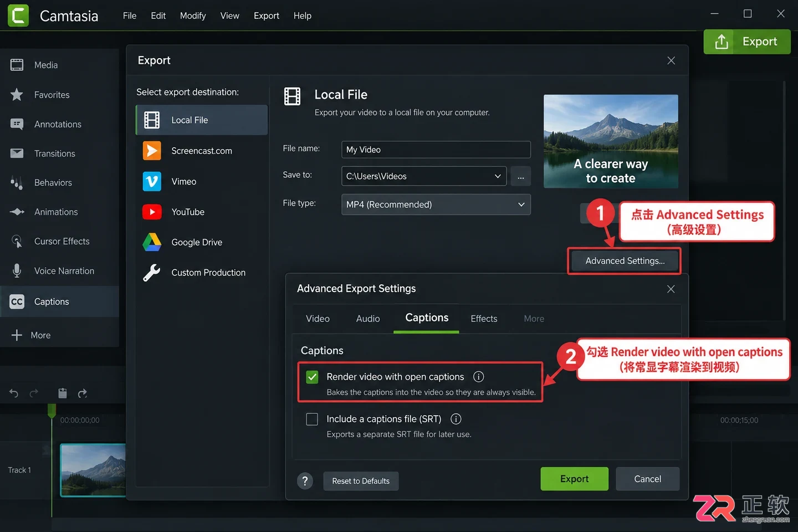Click the green Export button in dialog
Image resolution: width=798 pixels, height=532 pixels.
(574, 479)
